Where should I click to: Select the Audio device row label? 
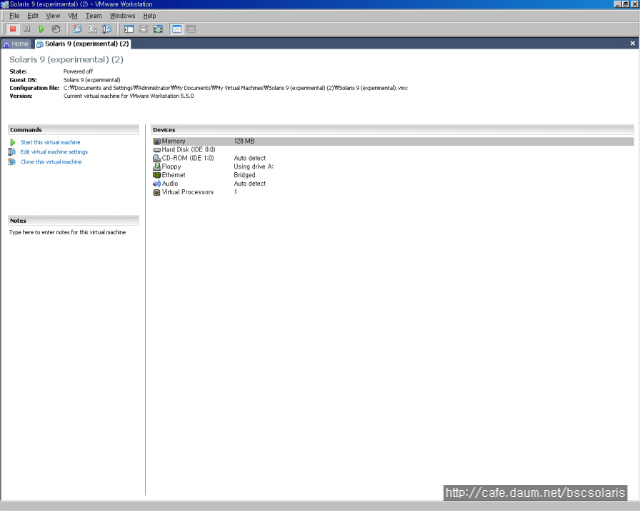pos(170,184)
